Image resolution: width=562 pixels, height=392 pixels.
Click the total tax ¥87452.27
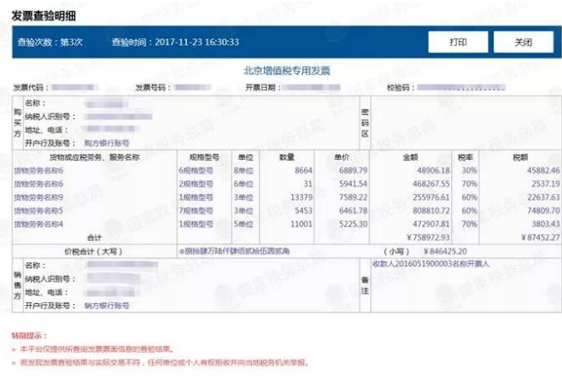click(x=540, y=237)
